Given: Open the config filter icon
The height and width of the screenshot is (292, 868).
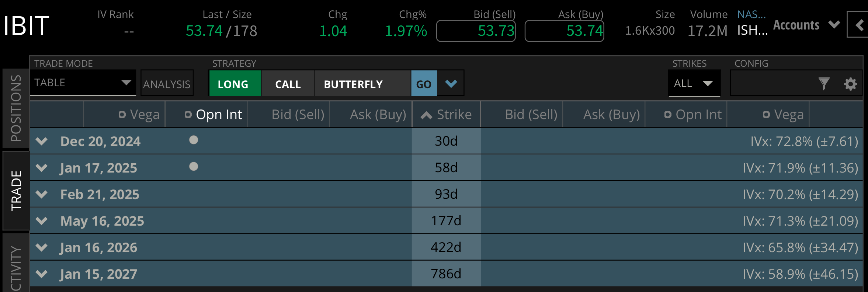Looking at the screenshot, I should pos(824,84).
